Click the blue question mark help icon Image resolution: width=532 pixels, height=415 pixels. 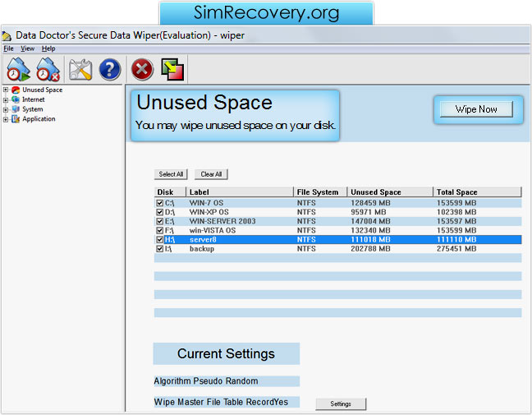110,70
